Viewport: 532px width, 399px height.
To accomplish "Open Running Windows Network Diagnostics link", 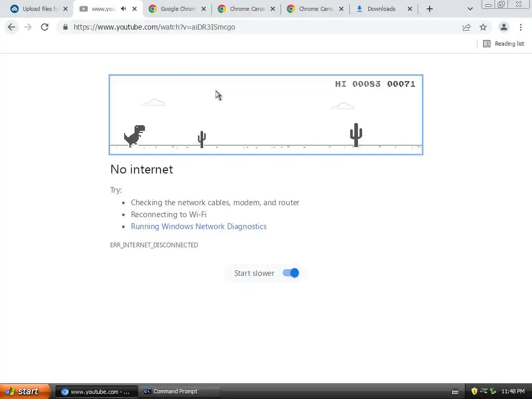I will [198, 227].
